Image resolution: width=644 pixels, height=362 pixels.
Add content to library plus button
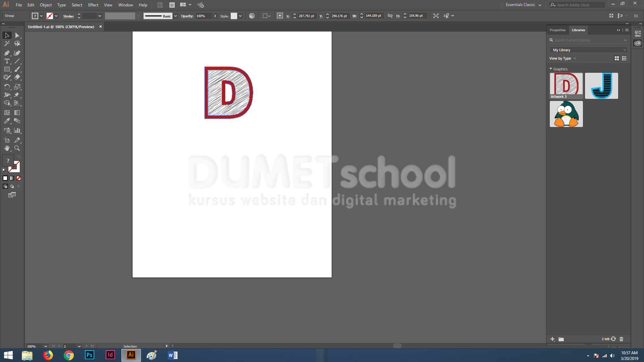click(x=552, y=339)
